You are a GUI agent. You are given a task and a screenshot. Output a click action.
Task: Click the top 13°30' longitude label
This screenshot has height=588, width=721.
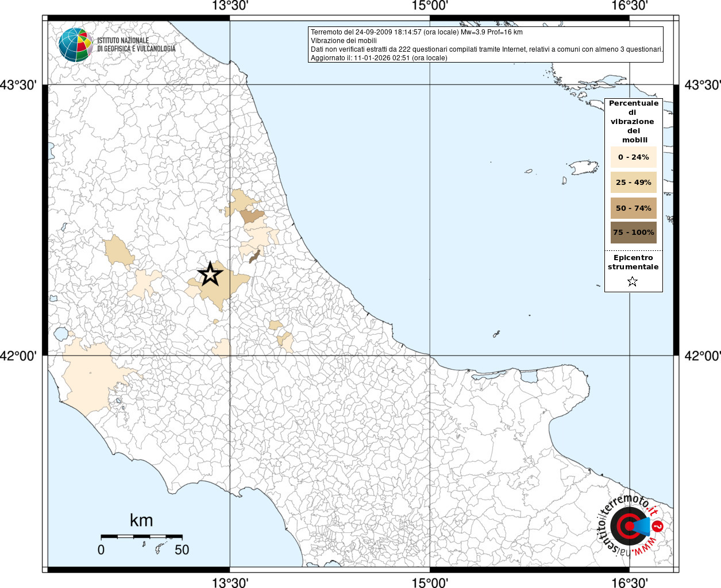[230, 6]
